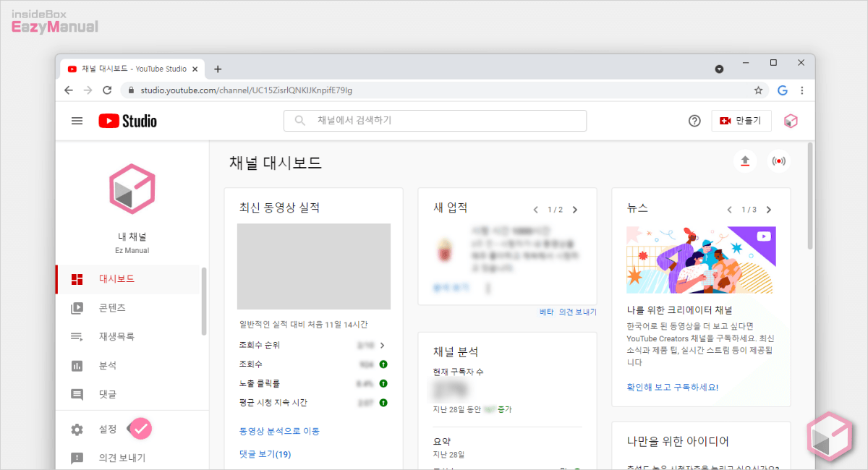Expand the 조회수 순위 chevron
868x470 pixels.
pos(382,345)
